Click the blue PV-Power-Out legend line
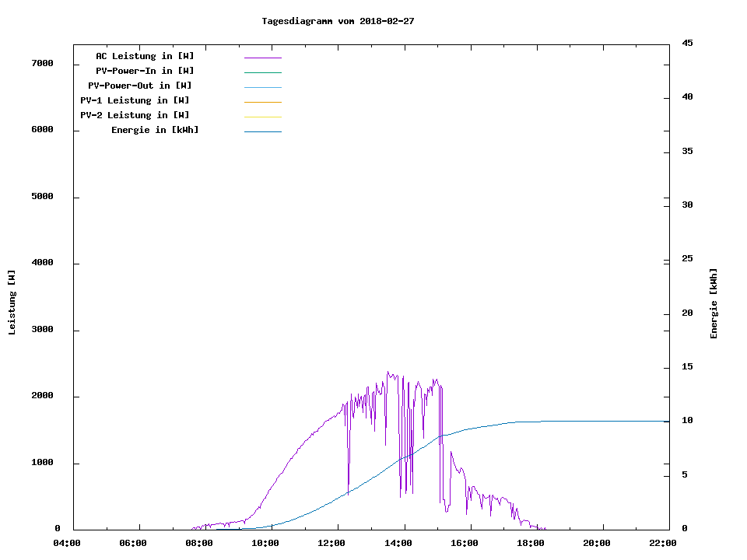747x560 pixels. pos(262,87)
